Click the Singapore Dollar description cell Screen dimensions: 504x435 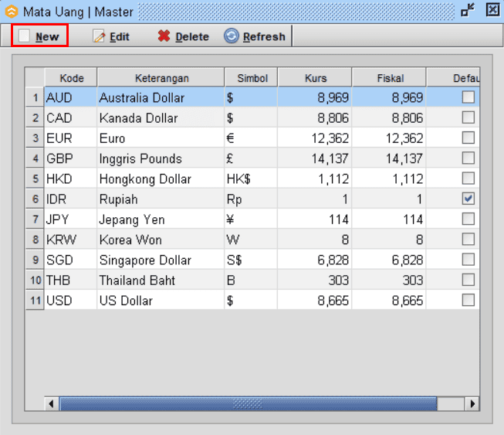[x=161, y=260]
